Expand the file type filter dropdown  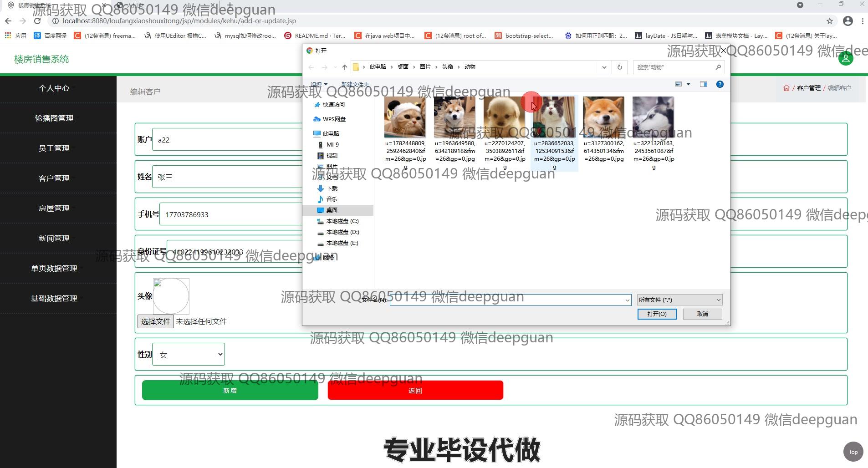679,300
